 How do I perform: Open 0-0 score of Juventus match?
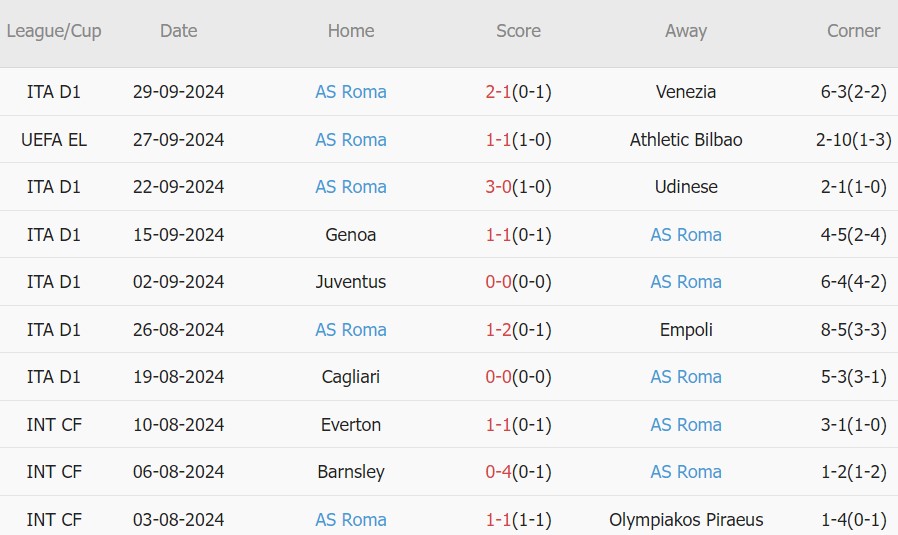[x=499, y=282]
